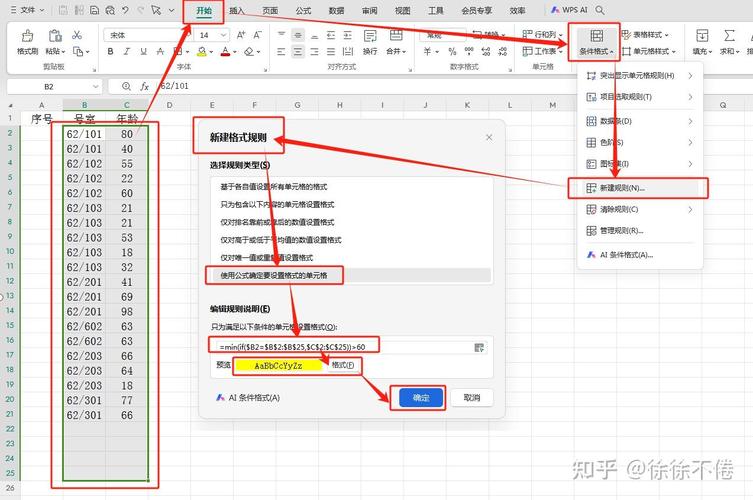Select AI 条件格式 in dropdown menu

[x=639, y=255]
